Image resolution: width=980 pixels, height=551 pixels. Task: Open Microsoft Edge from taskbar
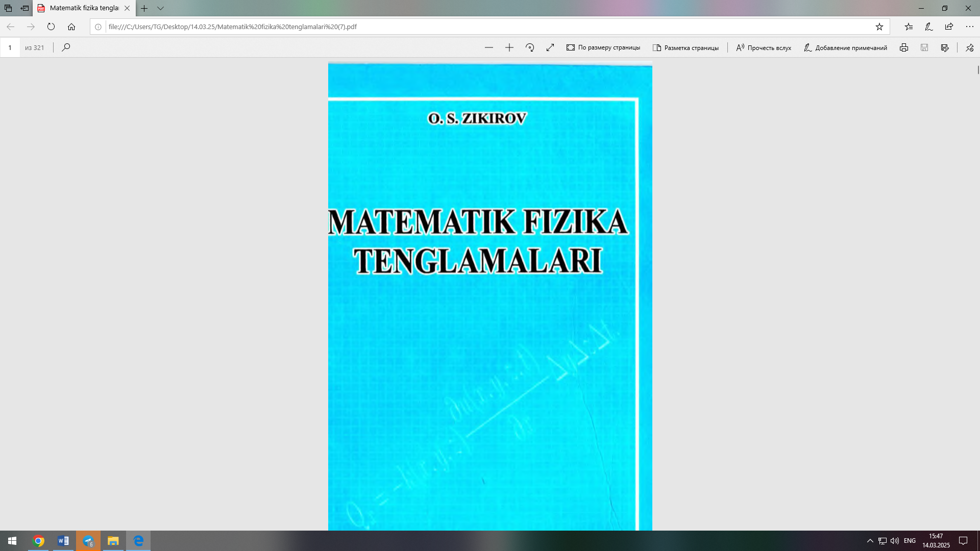(x=138, y=541)
